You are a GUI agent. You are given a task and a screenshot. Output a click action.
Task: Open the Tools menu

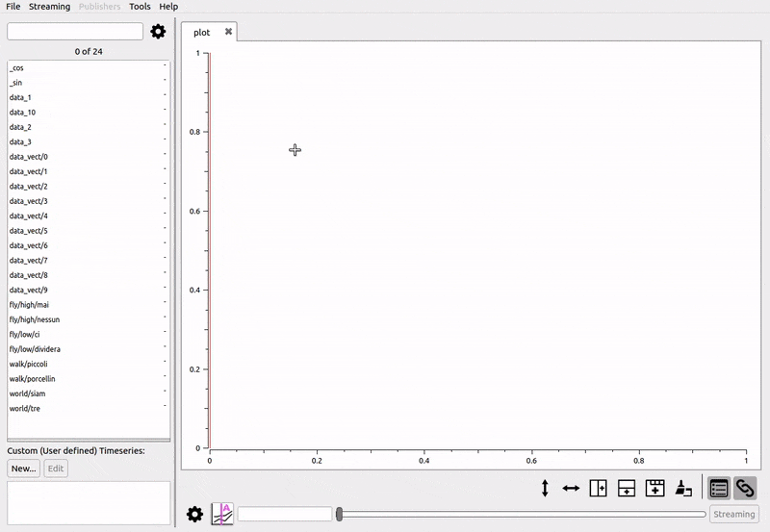[140, 7]
